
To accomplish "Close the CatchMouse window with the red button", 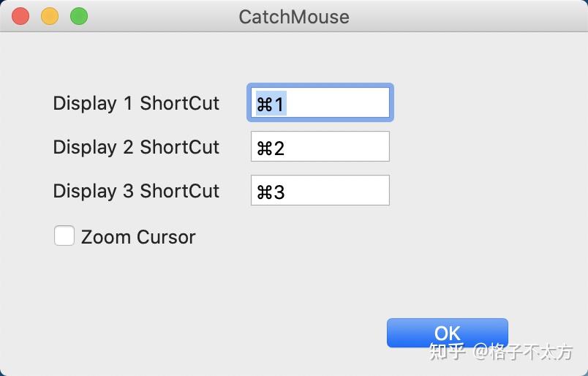I will pyautogui.click(x=20, y=17).
